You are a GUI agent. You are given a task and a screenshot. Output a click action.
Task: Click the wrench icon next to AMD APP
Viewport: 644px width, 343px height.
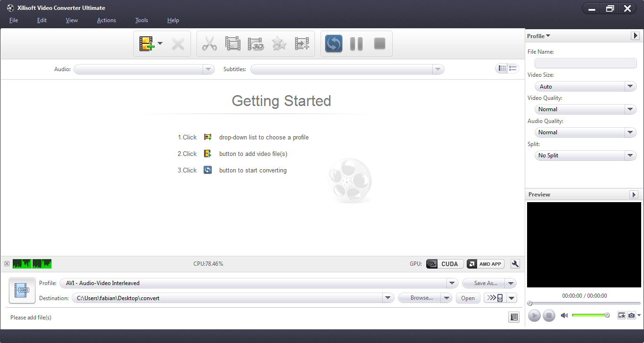point(515,264)
